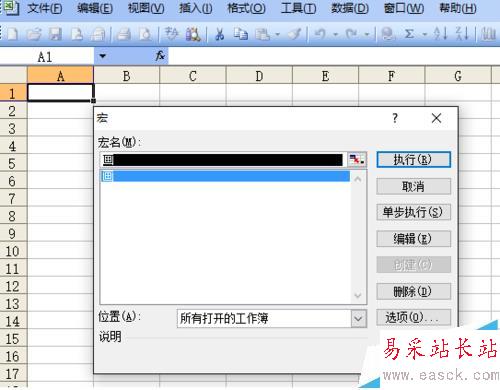500x390 pixels.
Task: Click the Spelling check icon
Action: point(172,34)
